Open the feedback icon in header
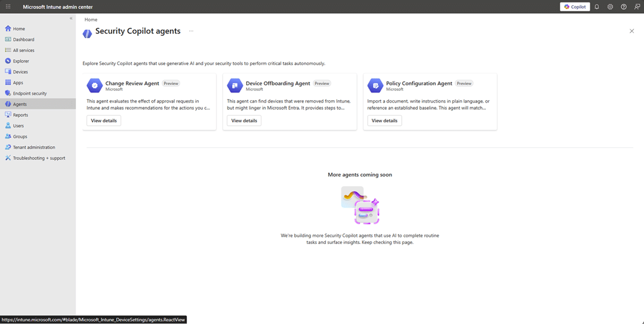Screen dimensions: 644x324 (637, 7)
